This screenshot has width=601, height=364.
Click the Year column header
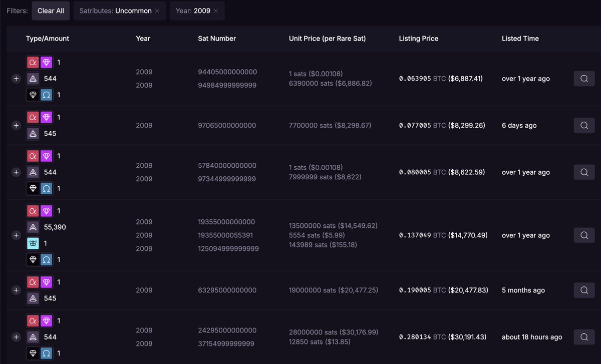click(x=143, y=39)
